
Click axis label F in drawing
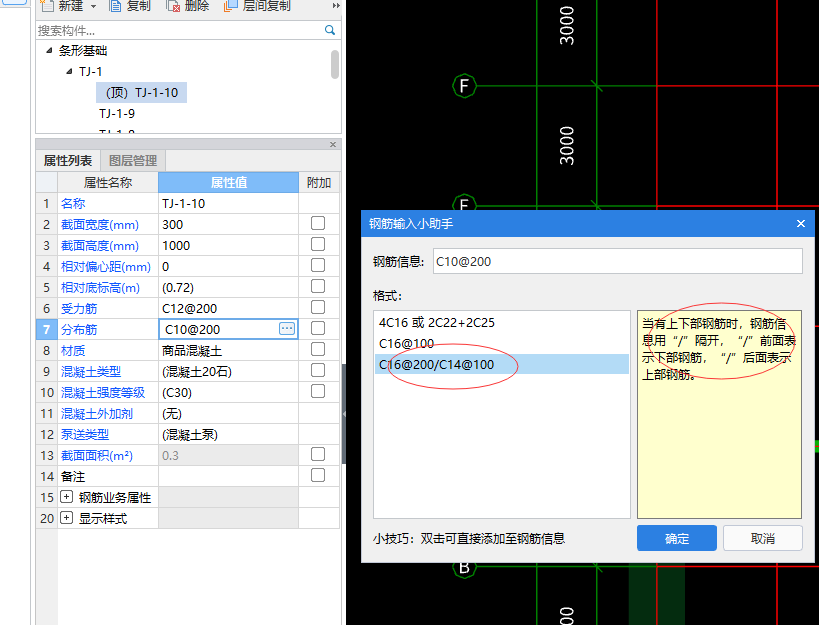click(464, 86)
